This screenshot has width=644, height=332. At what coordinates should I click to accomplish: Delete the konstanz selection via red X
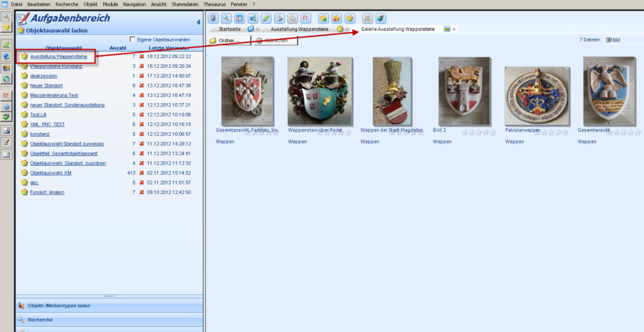coord(142,134)
